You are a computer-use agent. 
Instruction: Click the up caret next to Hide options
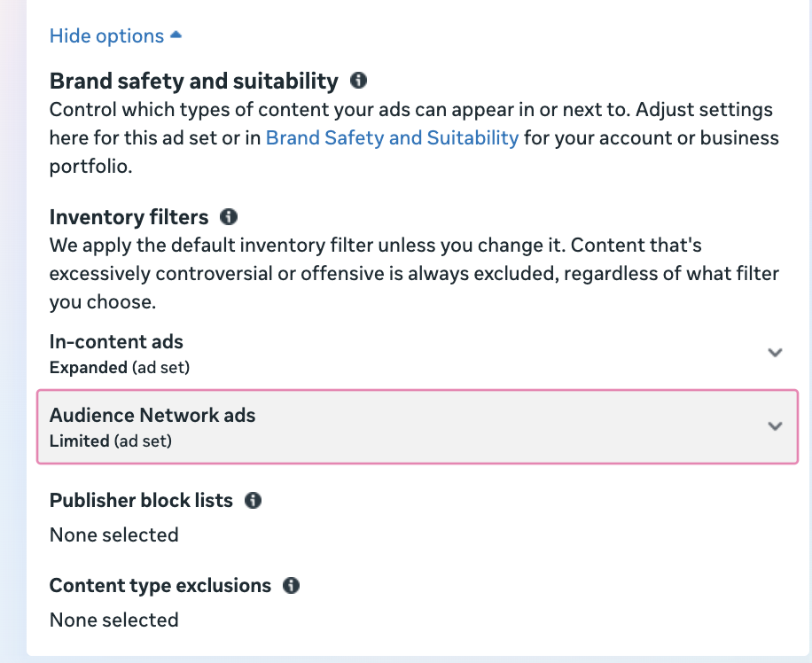click(176, 35)
